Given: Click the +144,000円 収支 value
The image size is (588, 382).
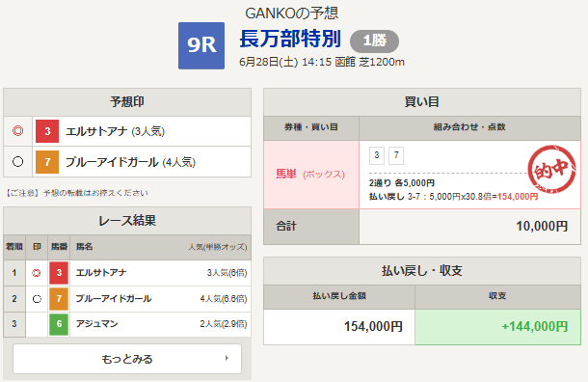Looking at the screenshot, I should (x=535, y=326).
